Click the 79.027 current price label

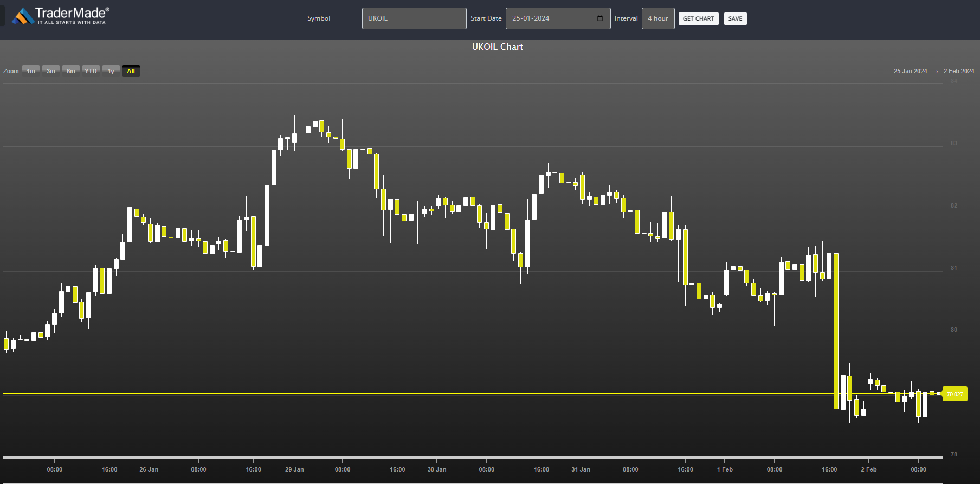tap(955, 394)
